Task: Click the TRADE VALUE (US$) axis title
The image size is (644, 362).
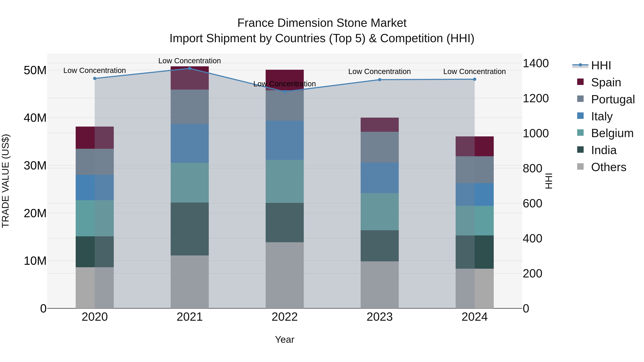Action: tap(6, 181)
